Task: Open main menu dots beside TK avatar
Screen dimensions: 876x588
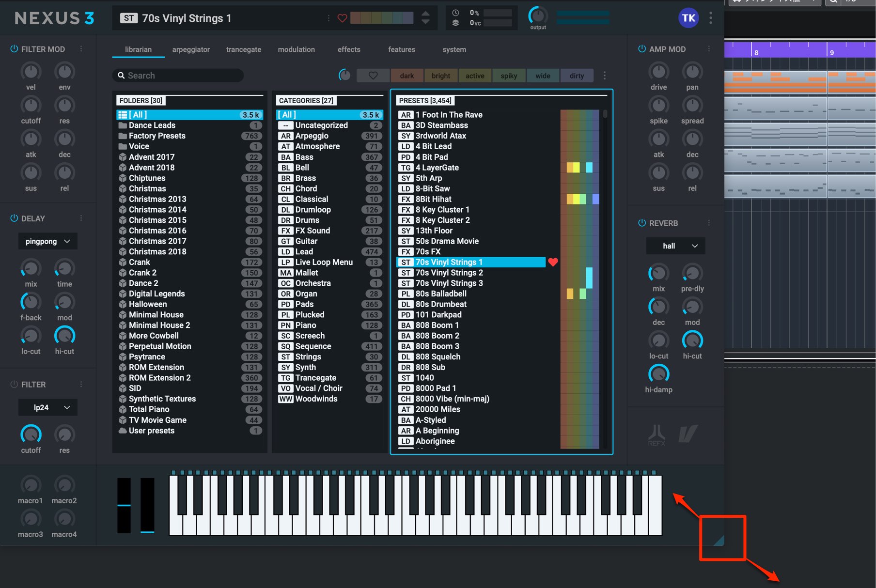Action: 711,18
